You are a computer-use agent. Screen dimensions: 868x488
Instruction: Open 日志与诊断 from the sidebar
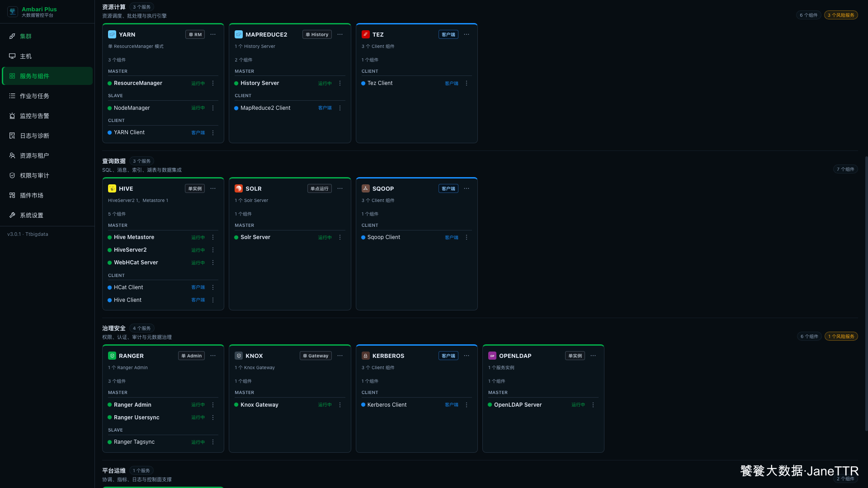47,136
